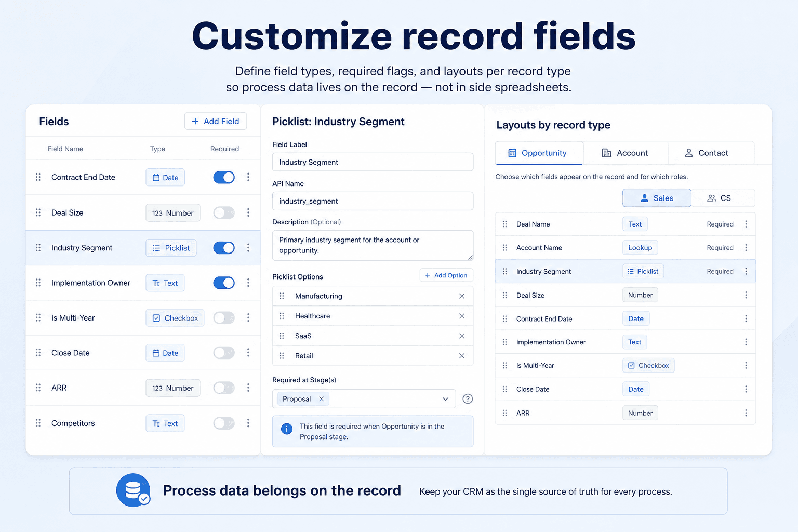Remove Manufacturing picklist option
Viewport: 798px width, 532px height.
pos(462,296)
